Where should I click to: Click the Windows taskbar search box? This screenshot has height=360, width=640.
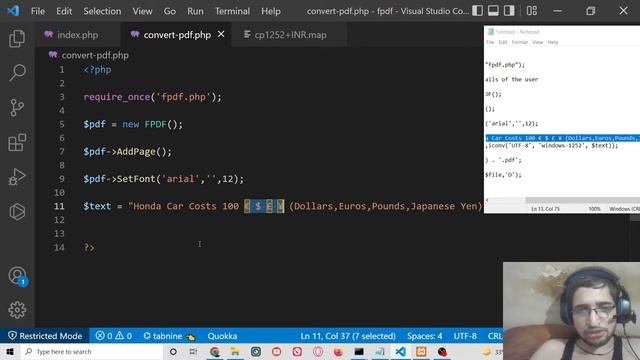pos(91,351)
